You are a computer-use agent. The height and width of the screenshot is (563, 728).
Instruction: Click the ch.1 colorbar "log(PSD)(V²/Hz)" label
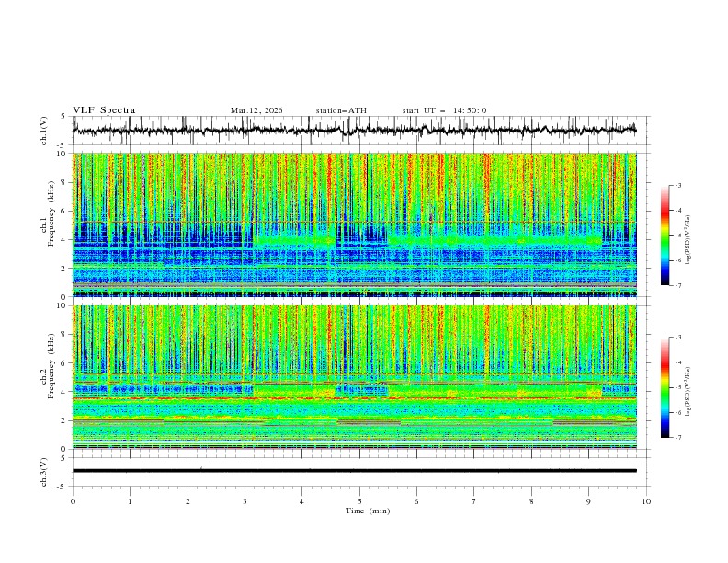(x=688, y=239)
